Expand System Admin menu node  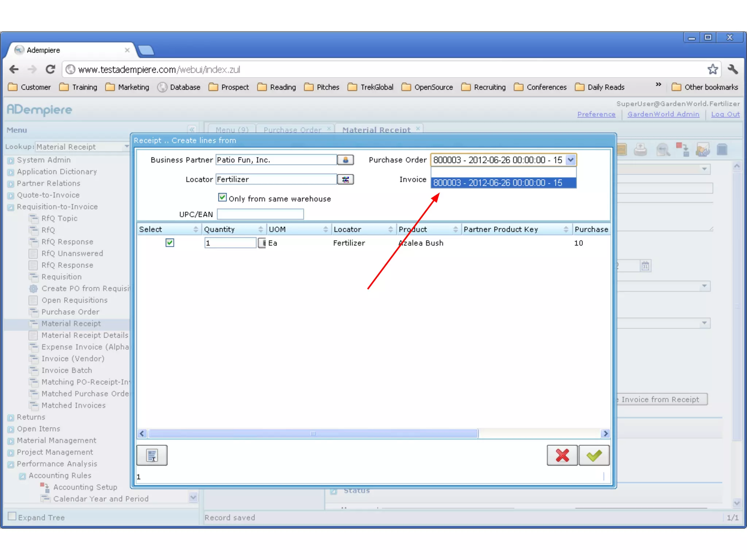11,160
